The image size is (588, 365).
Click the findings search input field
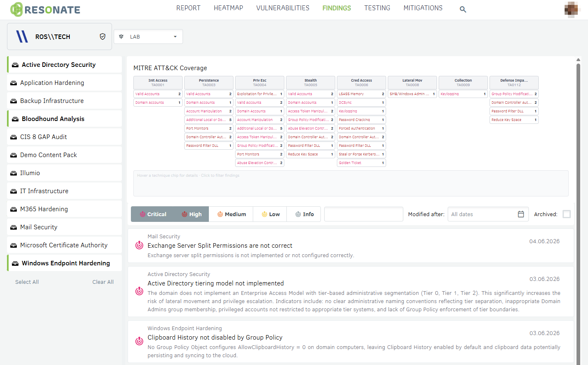[364, 214]
